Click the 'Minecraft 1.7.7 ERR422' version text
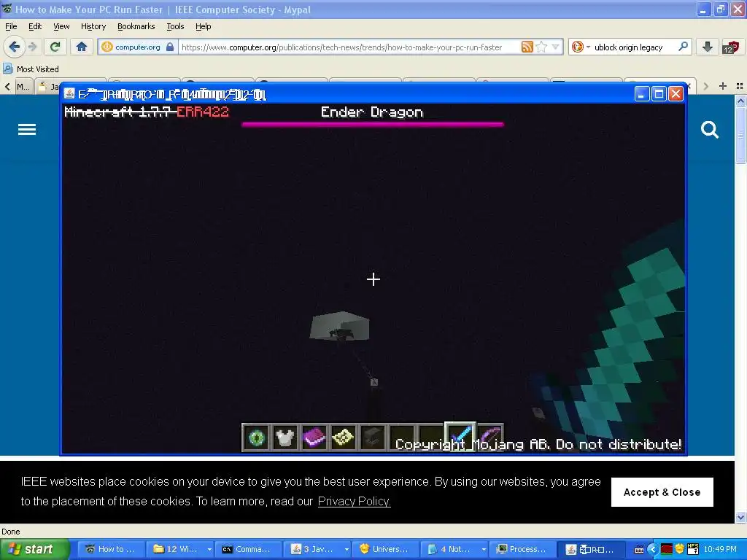This screenshot has width=747, height=560. (x=147, y=112)
